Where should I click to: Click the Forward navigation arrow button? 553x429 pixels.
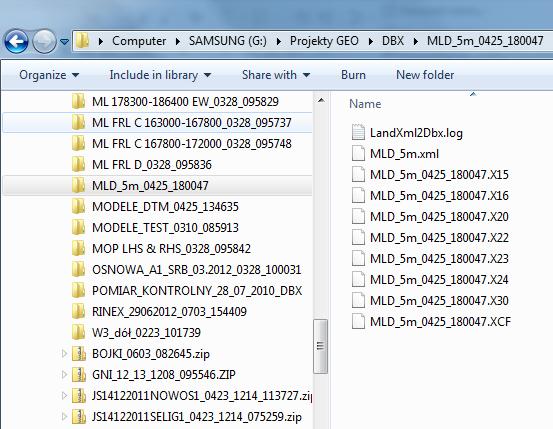click(44, 41)
